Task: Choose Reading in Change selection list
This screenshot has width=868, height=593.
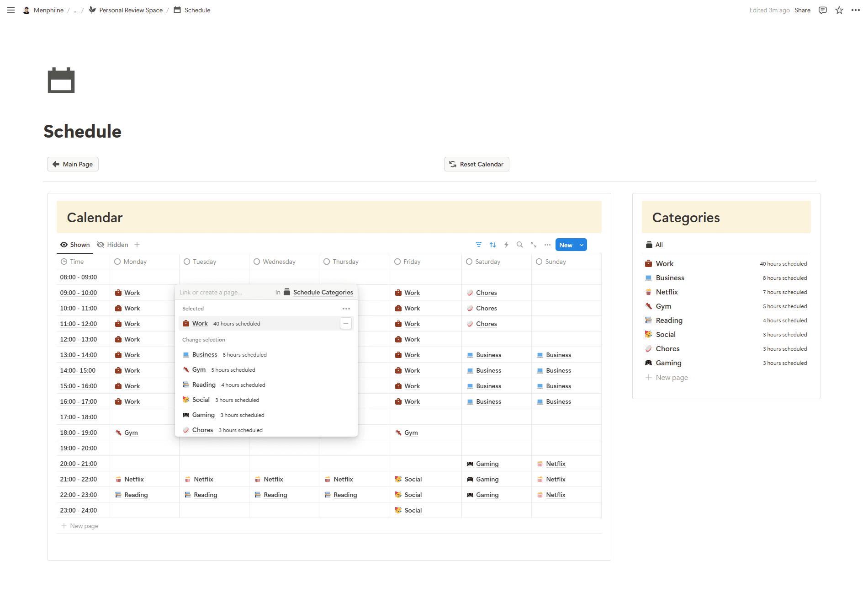Action: pyautogui.click(x=266, y=385)
